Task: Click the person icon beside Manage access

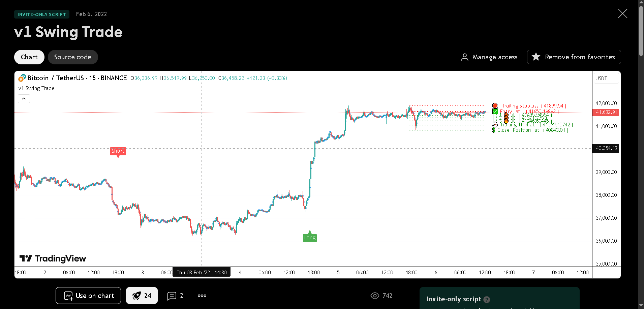Action: click(465, 57)
